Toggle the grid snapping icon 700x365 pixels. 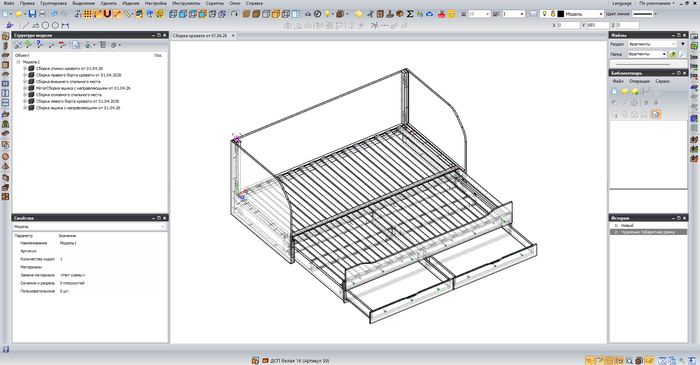point(88,14)
